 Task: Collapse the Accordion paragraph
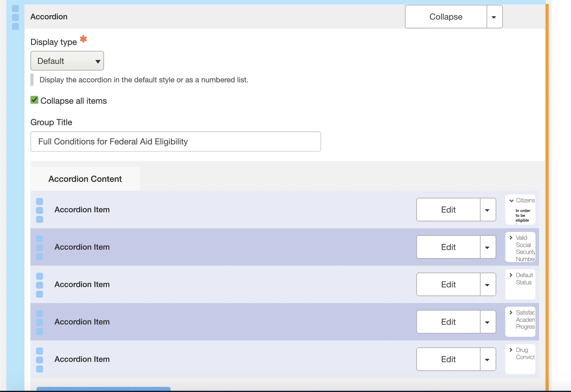tap(446, 17)
